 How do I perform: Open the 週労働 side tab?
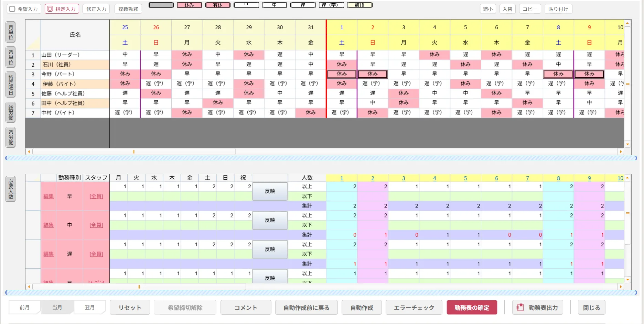coord(11,137)
